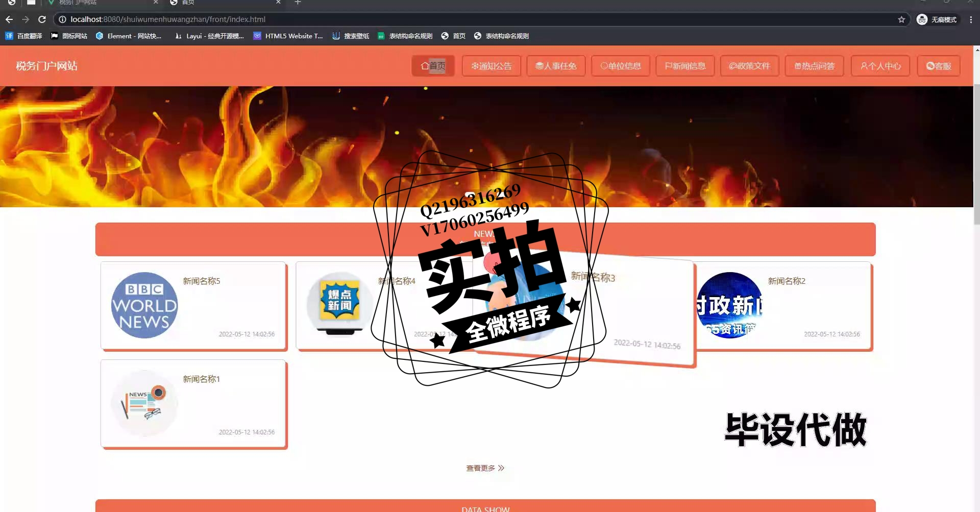Open the 单位信息 menu item
This screenshot has width=980, height=512.
coord(621,66)
